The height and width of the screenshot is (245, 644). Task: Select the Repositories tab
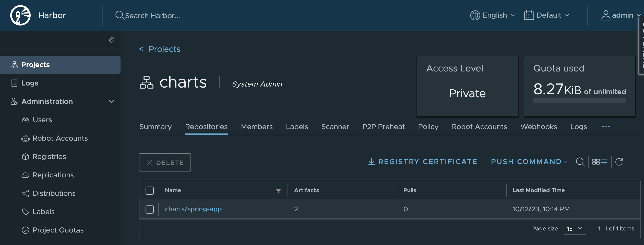[206, 127]
